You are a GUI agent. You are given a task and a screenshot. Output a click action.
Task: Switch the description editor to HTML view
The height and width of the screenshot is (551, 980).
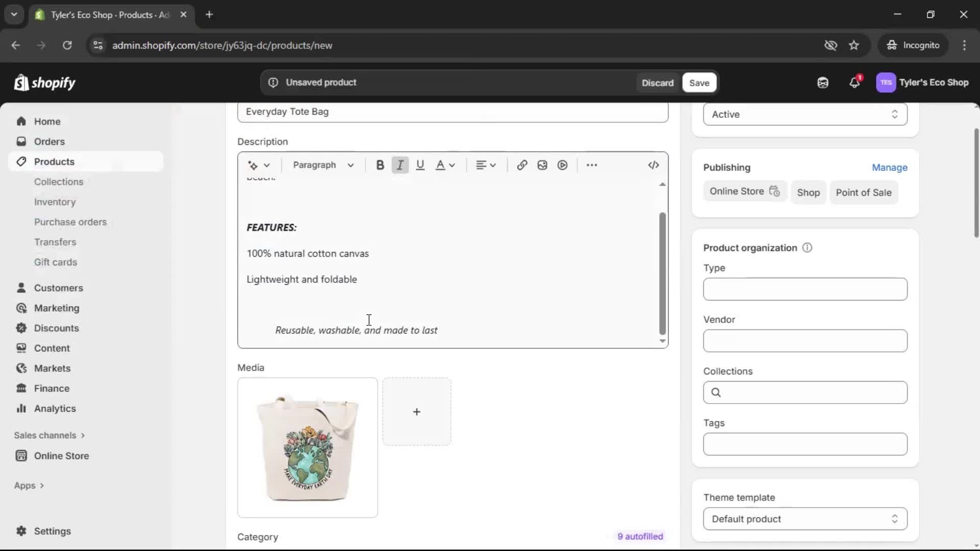tap(653, 165)
